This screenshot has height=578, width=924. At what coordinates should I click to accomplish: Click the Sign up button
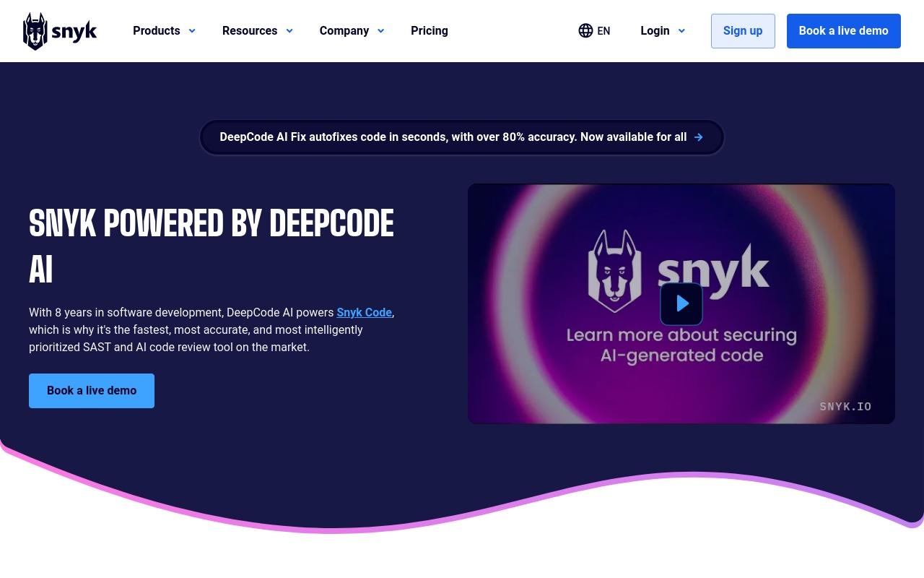(743, 31)
